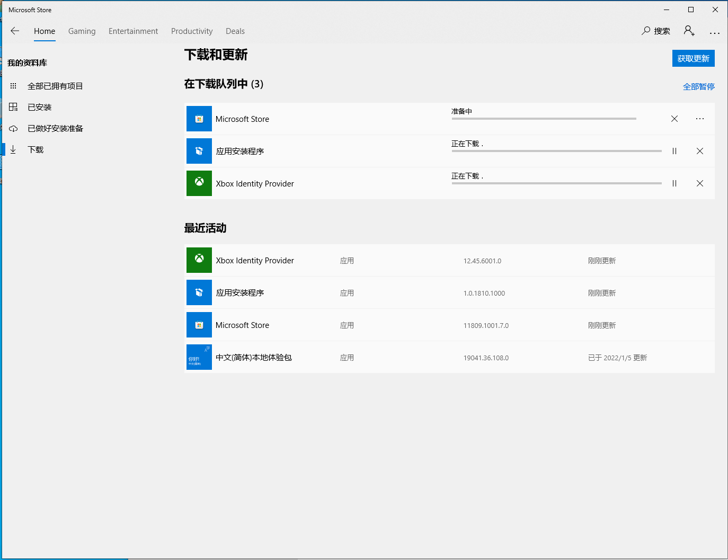728x560 pixels.
Task: Open Xbox Identity Provider in recent activity
Action: [255, 261]
